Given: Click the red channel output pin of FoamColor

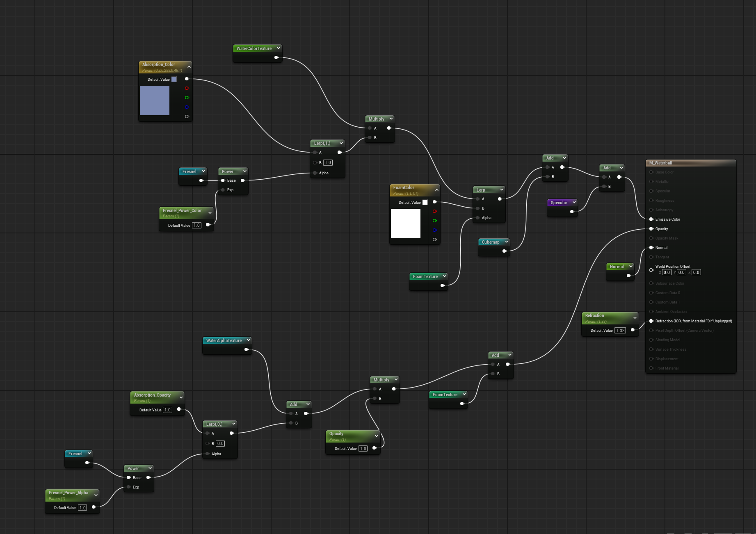Looking at the screenshot, I should point(435,211).
